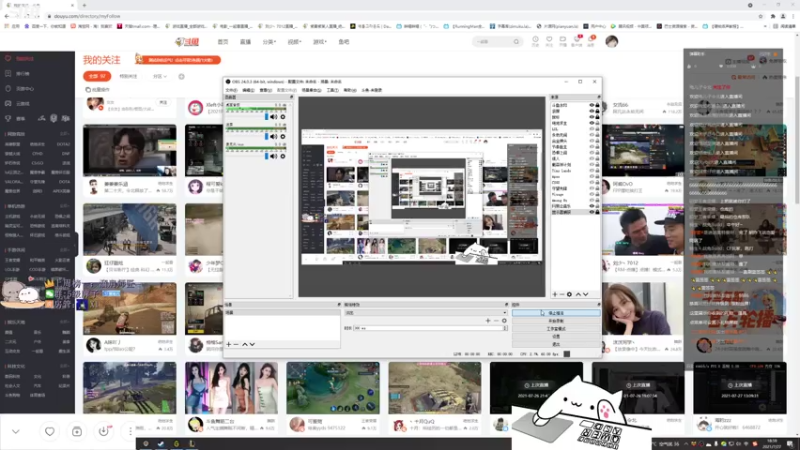Screen dimensions: 800x450
Task: Toggle visibility eye of last highlighted source
Action: point(592,212)
